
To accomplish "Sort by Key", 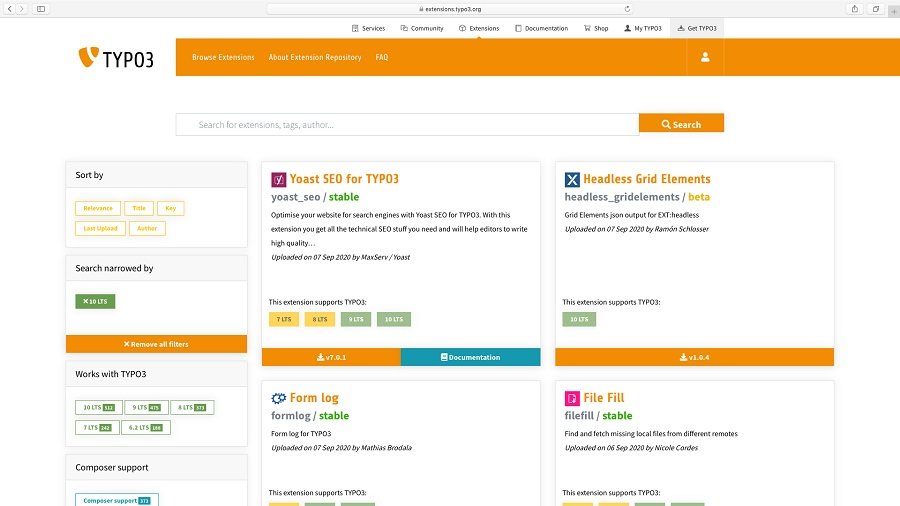I will [170, 208].
